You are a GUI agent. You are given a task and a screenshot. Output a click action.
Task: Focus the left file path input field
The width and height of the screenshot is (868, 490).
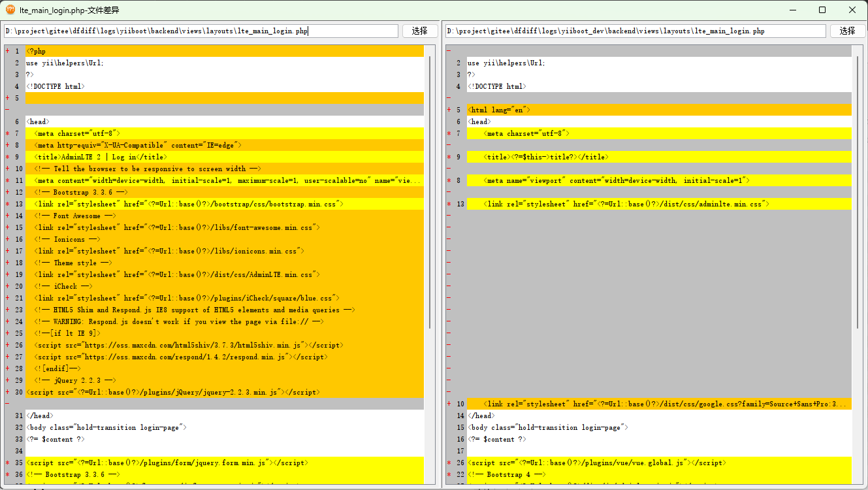tap(201, 31)
